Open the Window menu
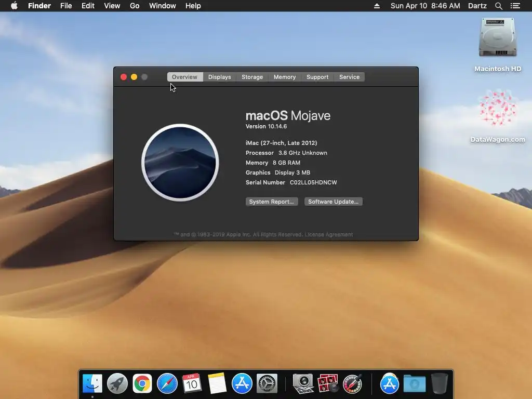Screen dimensions: 532x399 [x=163, y=6]
